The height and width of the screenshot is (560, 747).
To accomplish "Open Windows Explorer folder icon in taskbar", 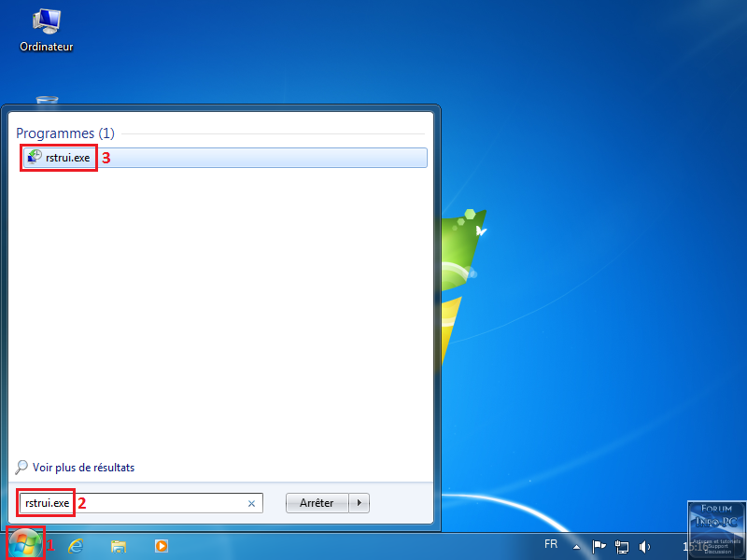I will click(119, 546).
